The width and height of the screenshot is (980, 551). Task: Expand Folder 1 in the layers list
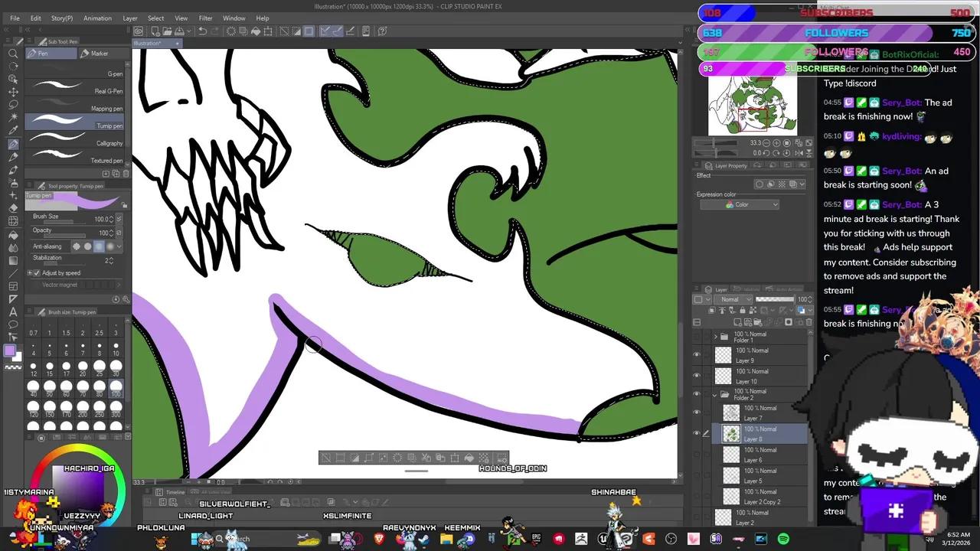click(x=714, y=335)
